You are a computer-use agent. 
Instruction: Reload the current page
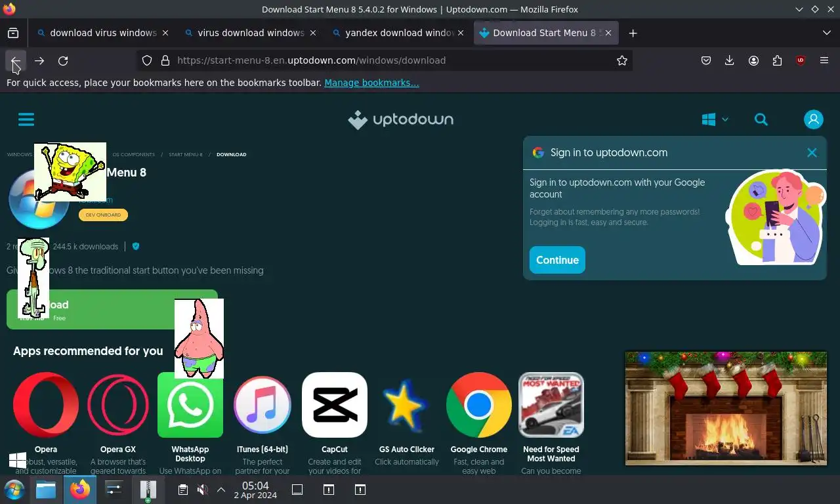[63, 60]
